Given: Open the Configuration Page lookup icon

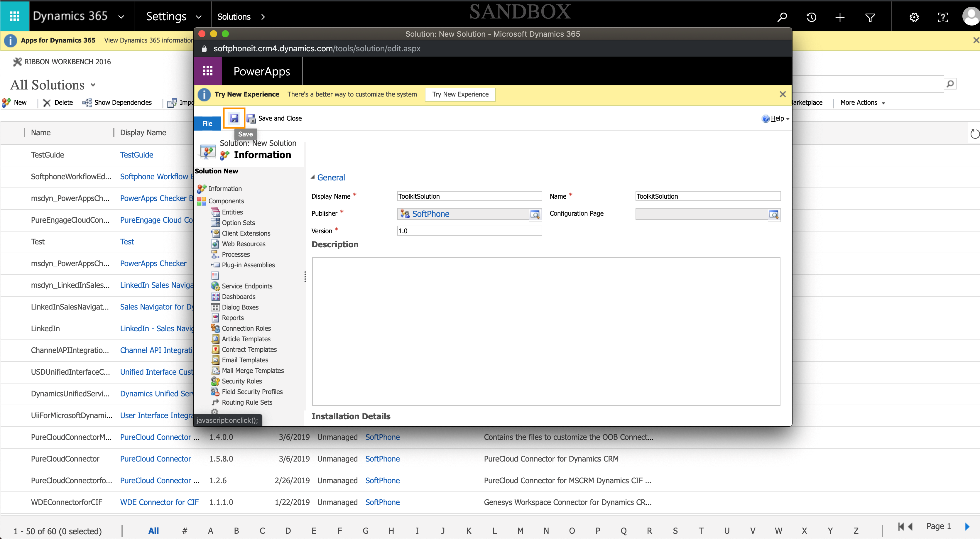Looking at the screenshot, I should coord(774,214).
